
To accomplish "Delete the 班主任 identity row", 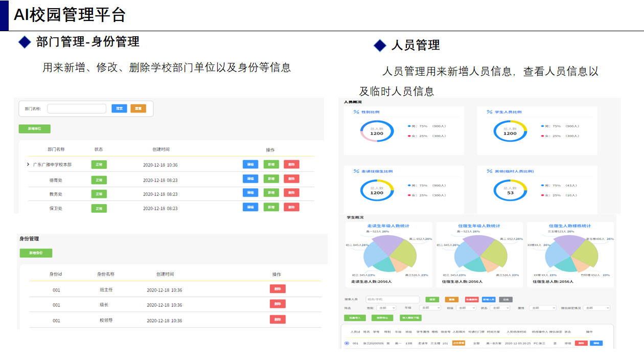I will [x=278, y=289].
